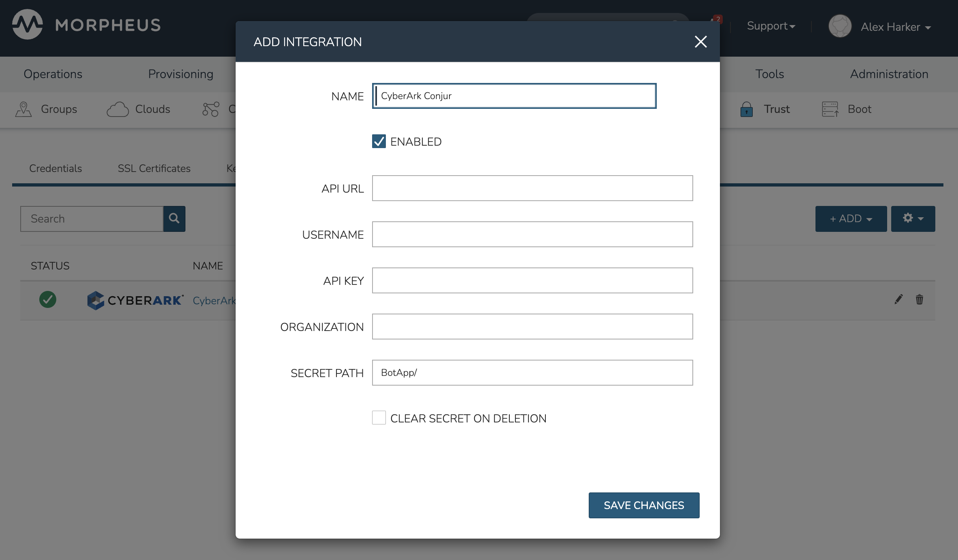Click the Clouds cloud icon

[117, 109]
